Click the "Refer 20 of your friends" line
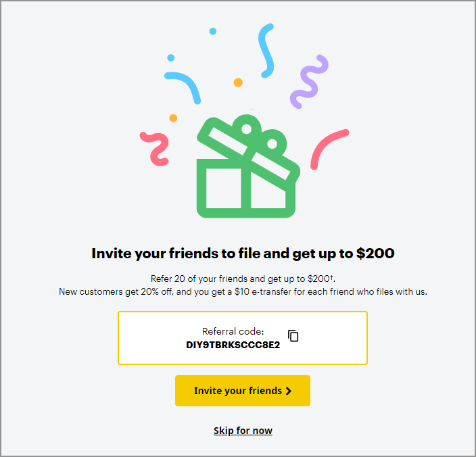This screenshot has height=457, width=476. tap(243, 279)
